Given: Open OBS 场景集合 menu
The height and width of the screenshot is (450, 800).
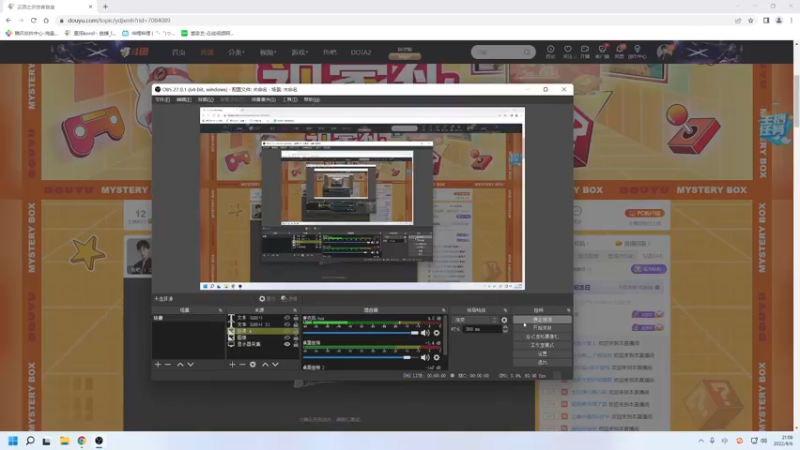Looking at the screenshot, I should tap(263, 100).
